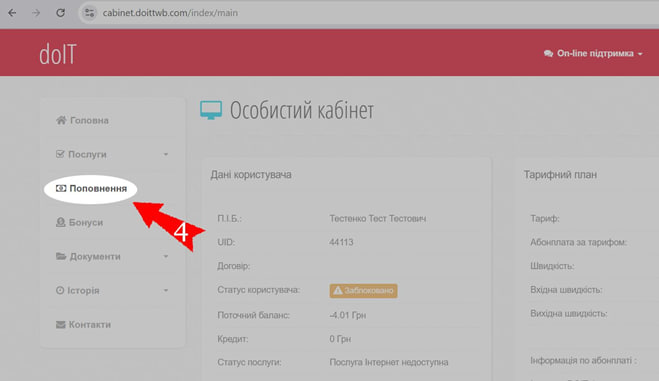Select the credit value 0 Грн
659x381 pixels.
pos(340,339)
